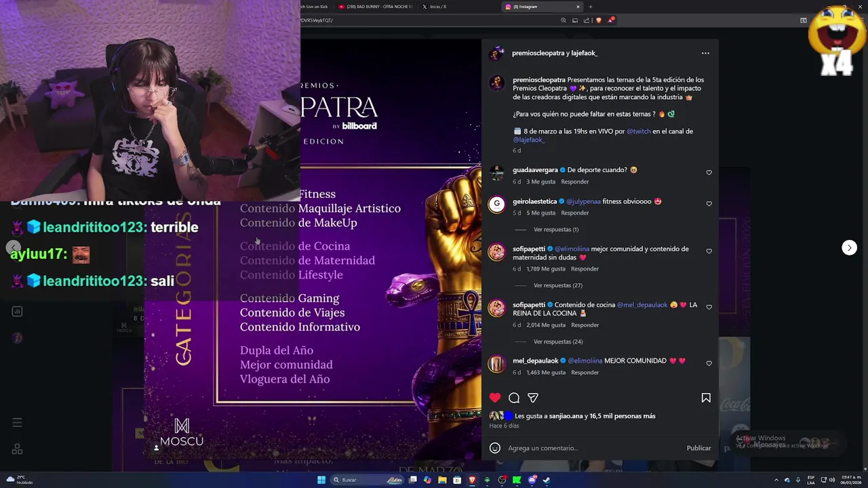Like mel_depaulaok's comment with the heart
The image size is (868, 488).
[709, 364]
